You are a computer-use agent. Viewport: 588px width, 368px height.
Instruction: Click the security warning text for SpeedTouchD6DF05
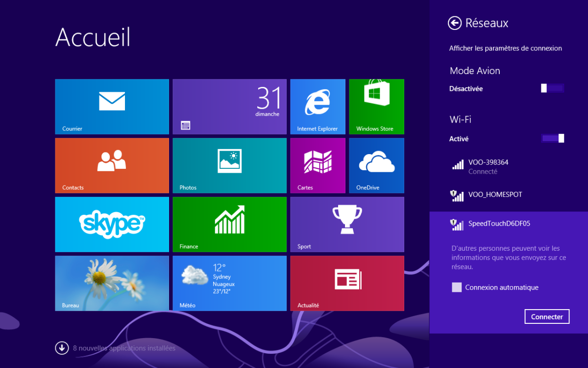pyautogui.click(x=509, y=258)
